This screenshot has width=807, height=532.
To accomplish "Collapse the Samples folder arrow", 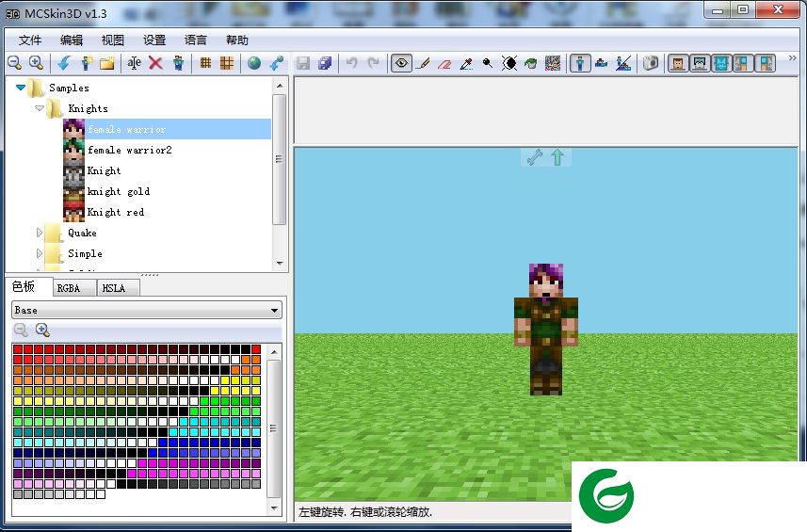I will point(21,88).
